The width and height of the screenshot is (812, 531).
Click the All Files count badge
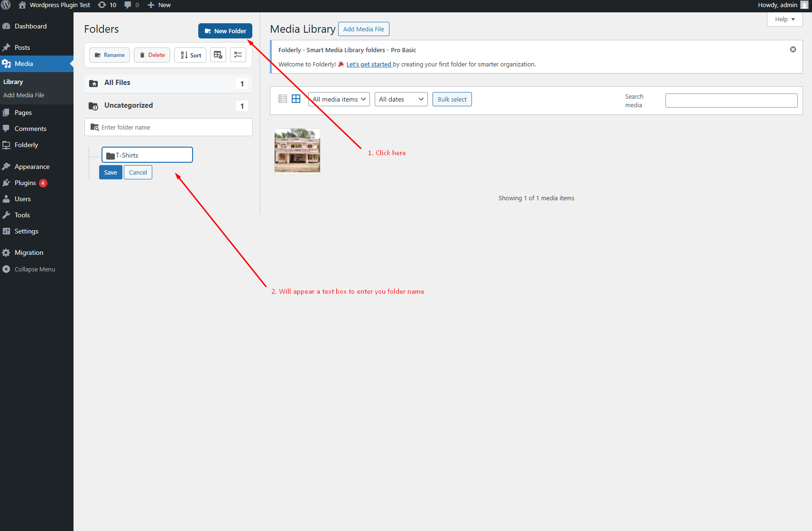(x=242, y=84)
